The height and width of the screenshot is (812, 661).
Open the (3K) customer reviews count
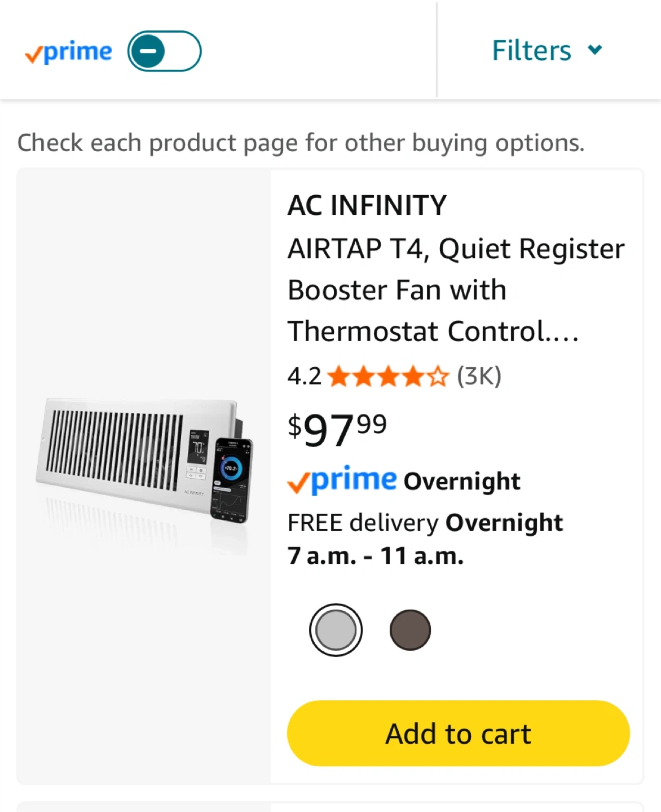point(479,376)
